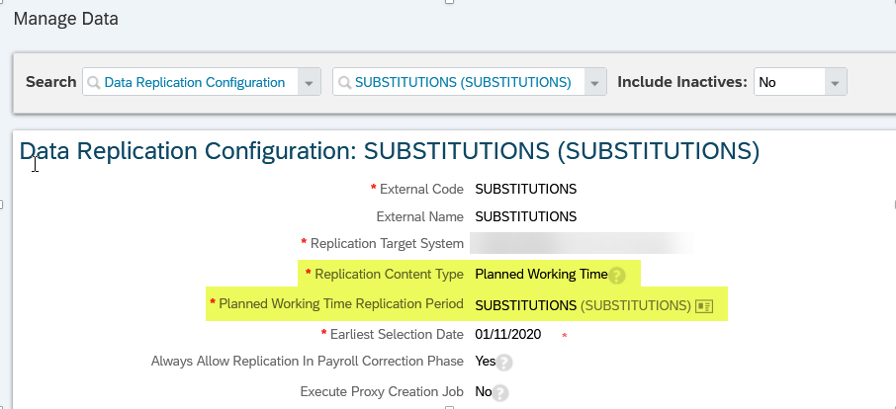Click the magnifier icon in Data Replication Configuration field
The height and width of the screenshot is (409, 896).
[94, 83]
